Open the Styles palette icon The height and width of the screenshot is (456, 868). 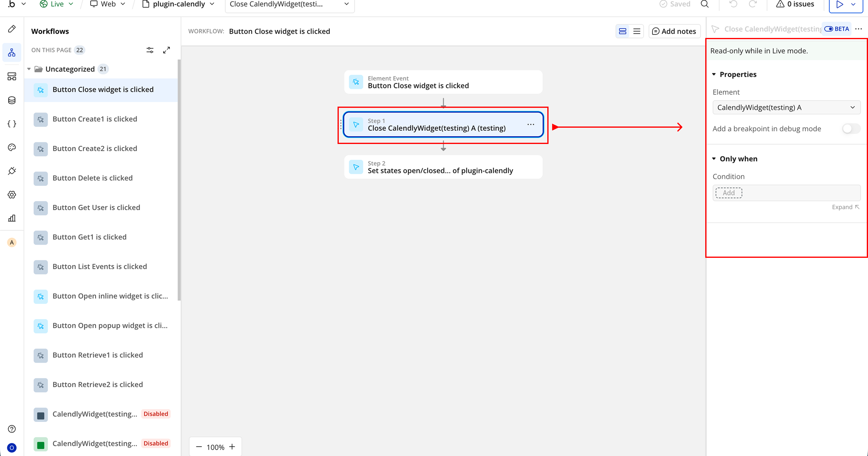[12, 148]
